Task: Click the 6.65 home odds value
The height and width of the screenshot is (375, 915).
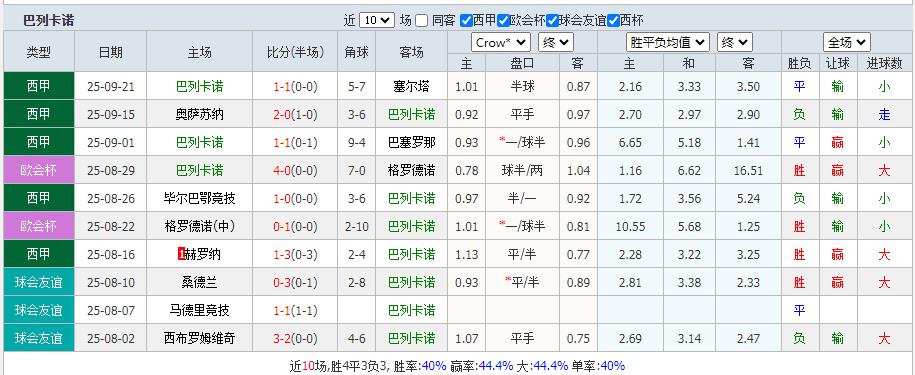Action: tap(630, 143)
